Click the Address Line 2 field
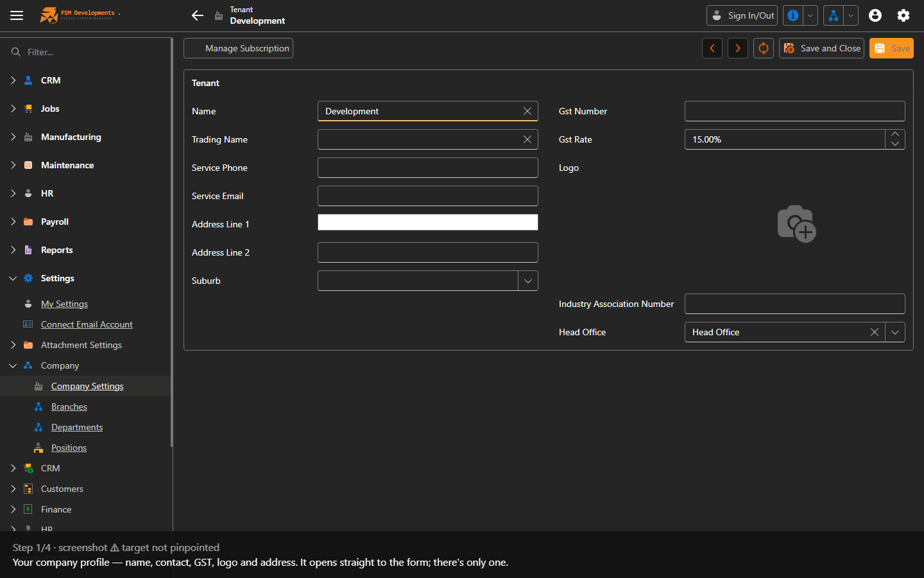The height and width of the screenshot is (578, 924). pos(428,252)
